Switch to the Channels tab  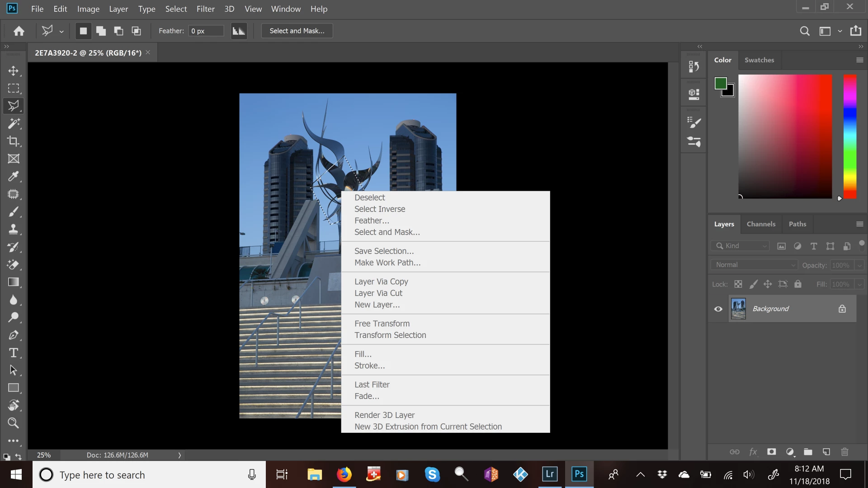(761, 224)
